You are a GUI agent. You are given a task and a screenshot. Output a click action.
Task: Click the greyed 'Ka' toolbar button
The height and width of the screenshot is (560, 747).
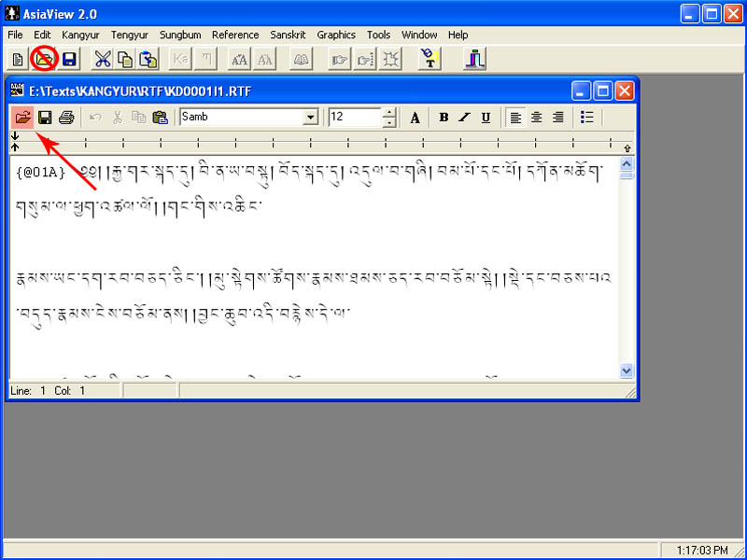[180, 59]
